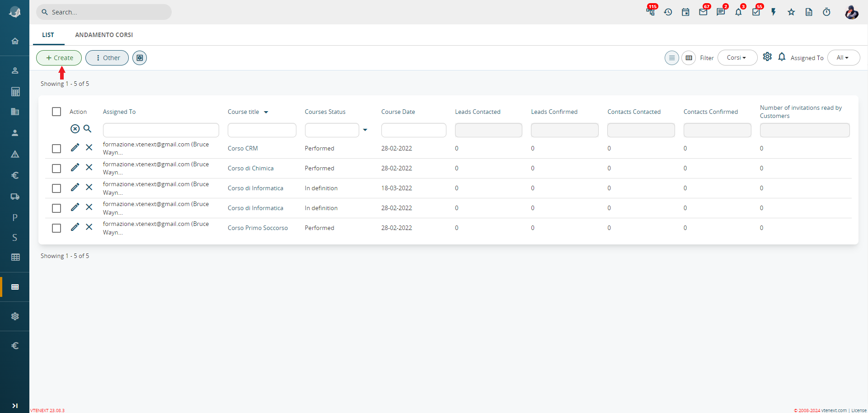Image resolution: width=868 pixels, height=413 pixels.
Task: Open the warning triangle sidebar icon
Action: coord(15,154)
